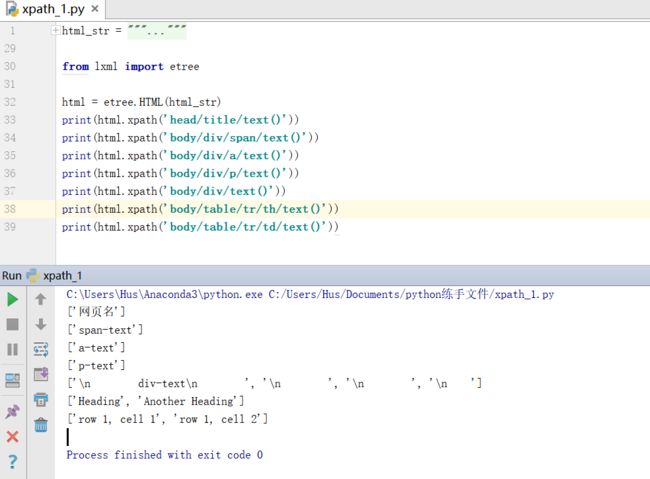The width and height of the screenshot is (650, 479).
Task: Toggle soft-wrap in the Run console
Action: (x=41, y=349)
